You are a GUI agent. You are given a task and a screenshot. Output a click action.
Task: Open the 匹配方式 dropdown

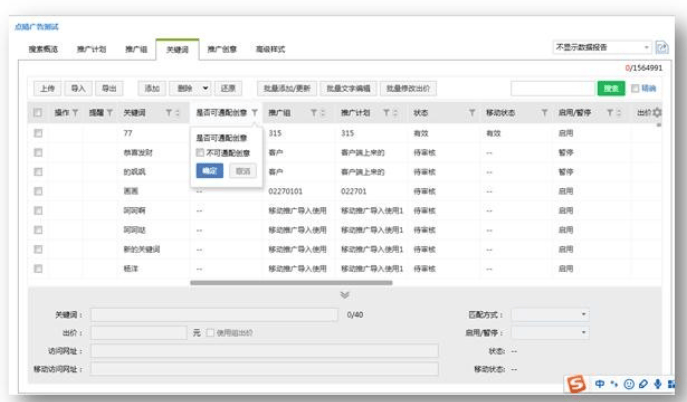550,314
